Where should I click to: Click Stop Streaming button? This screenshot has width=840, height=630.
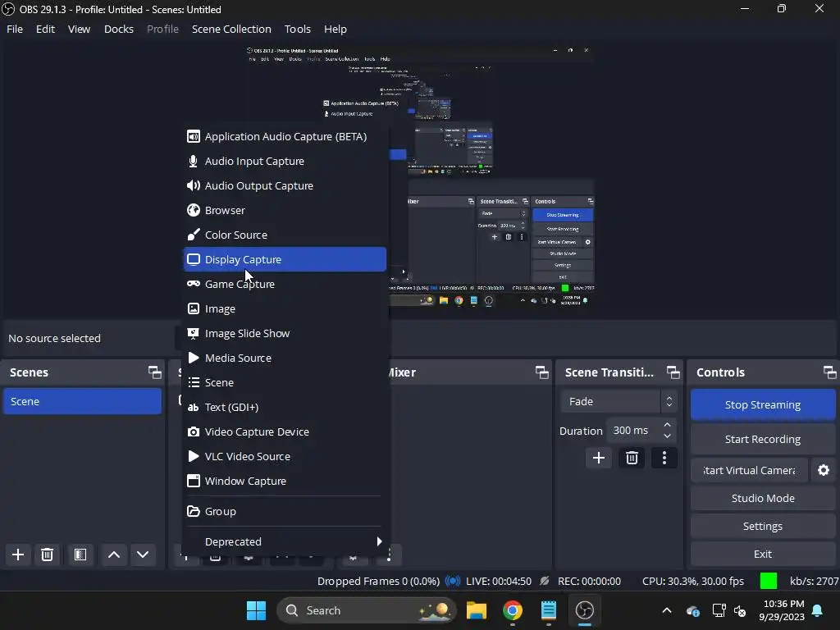(763, 404)
